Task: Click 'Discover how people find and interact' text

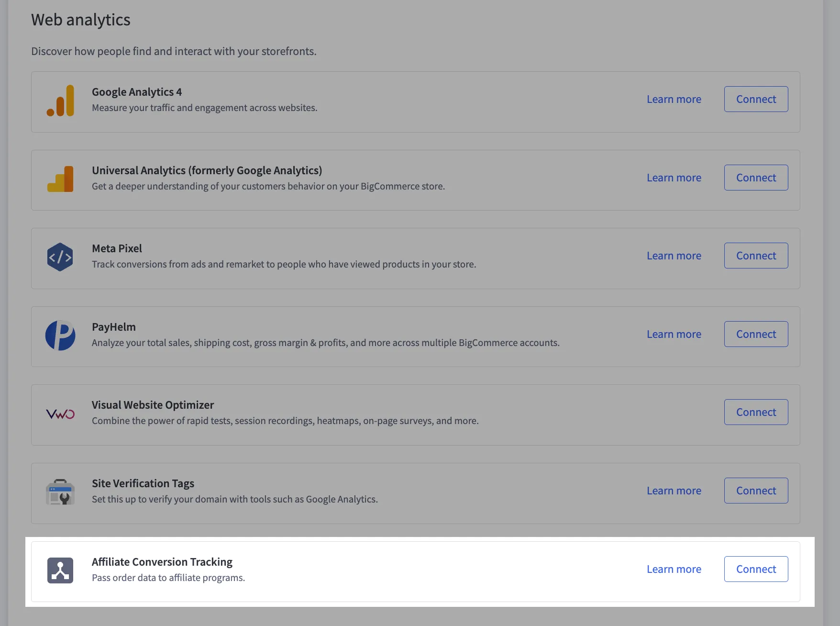Action: [174, 51]
